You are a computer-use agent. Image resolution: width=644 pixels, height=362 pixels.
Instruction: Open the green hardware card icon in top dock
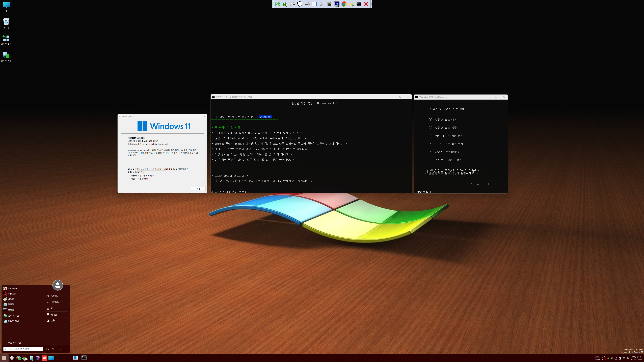pyautogui.click(x=285, y=4)
